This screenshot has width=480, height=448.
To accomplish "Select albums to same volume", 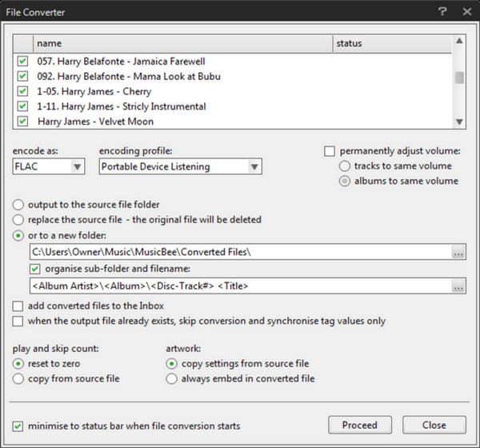I will tap(344, 182).
